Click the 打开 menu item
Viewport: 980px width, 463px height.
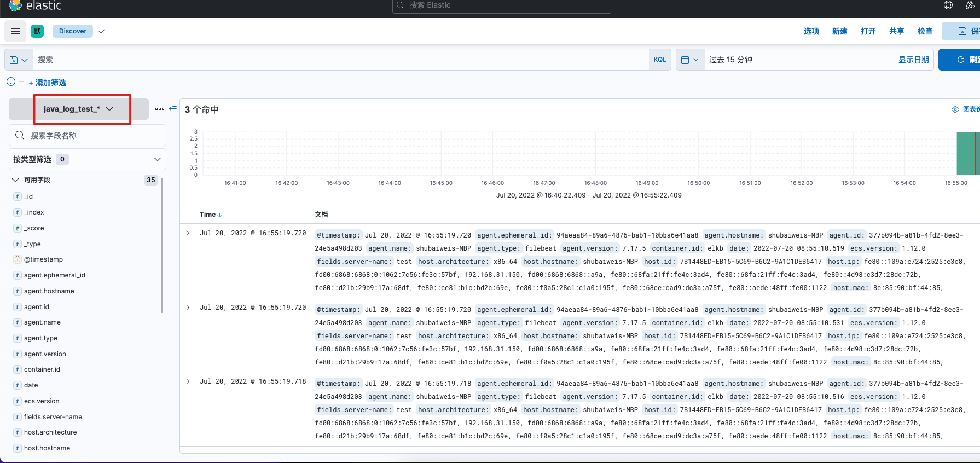[868, 31]
